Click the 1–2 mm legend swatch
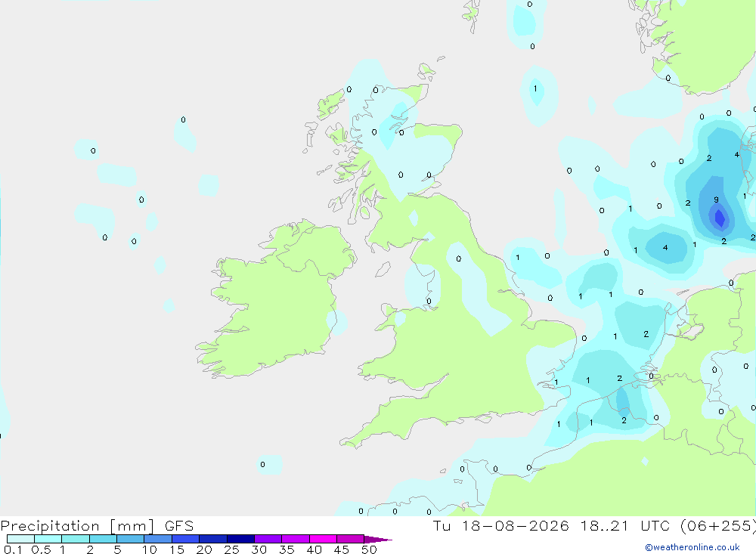 tap(76, 539)
